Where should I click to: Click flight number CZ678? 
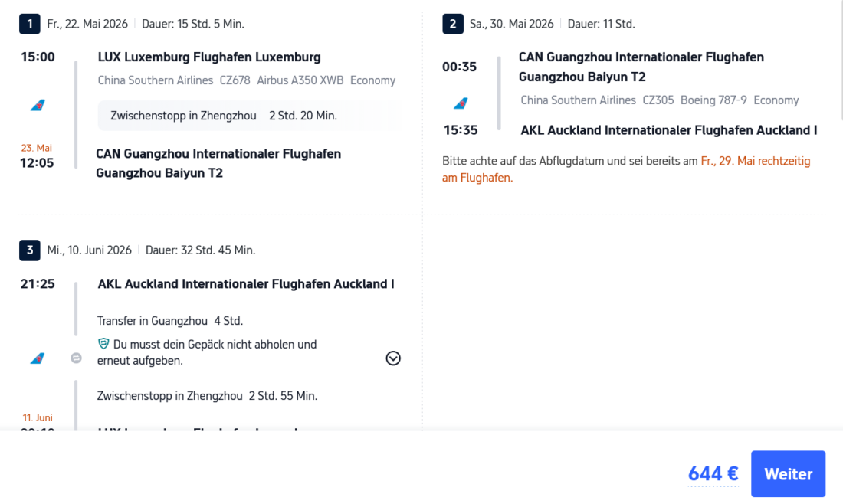(235, 80)
